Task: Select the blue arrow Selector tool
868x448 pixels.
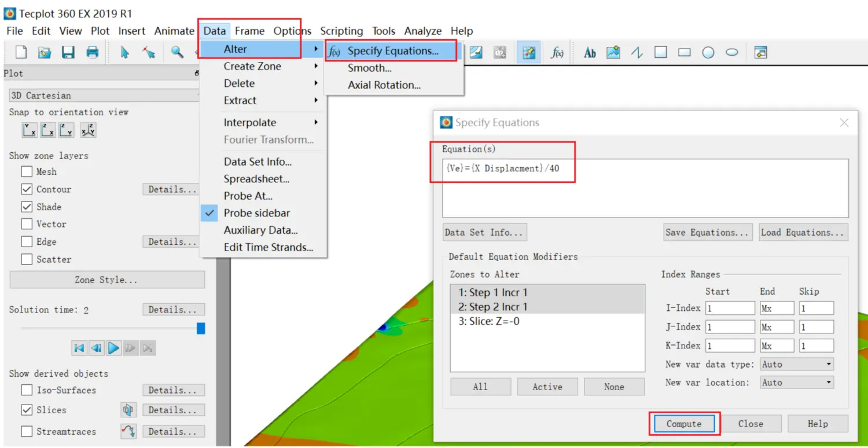Action: 124,53
